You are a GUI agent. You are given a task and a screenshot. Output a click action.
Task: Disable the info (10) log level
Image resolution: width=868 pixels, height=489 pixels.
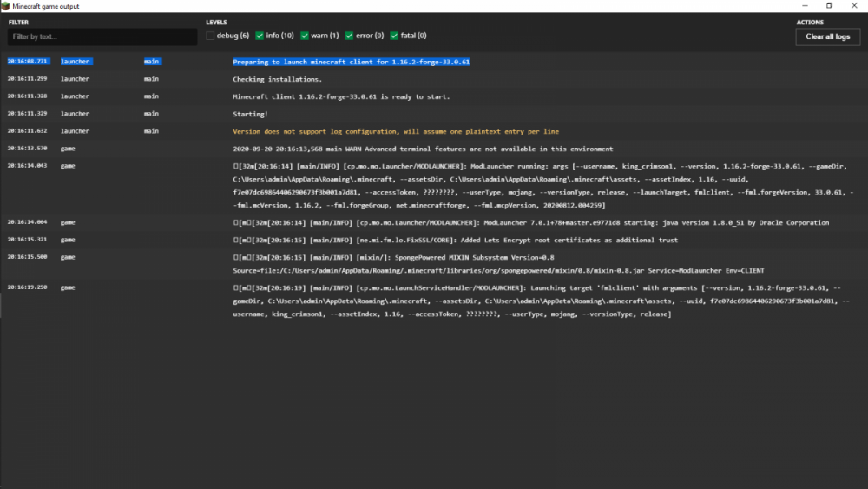pos(260,36)
